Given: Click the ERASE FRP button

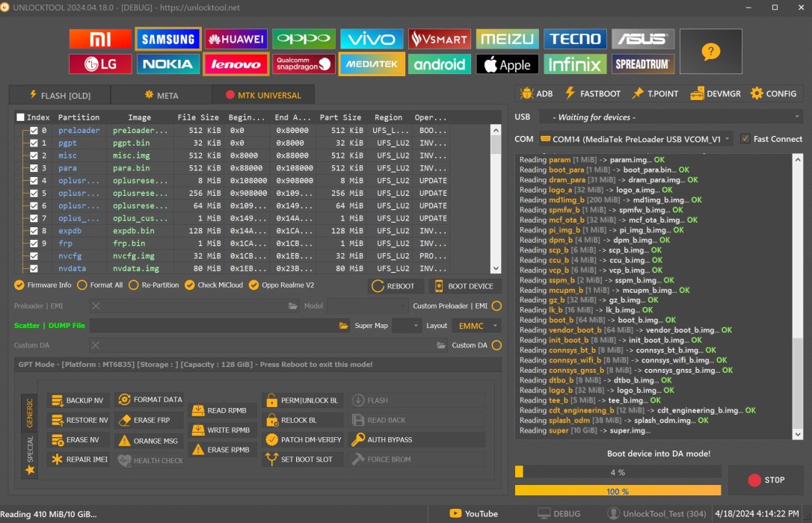Looking at the screenshot, I should point(150,420).
